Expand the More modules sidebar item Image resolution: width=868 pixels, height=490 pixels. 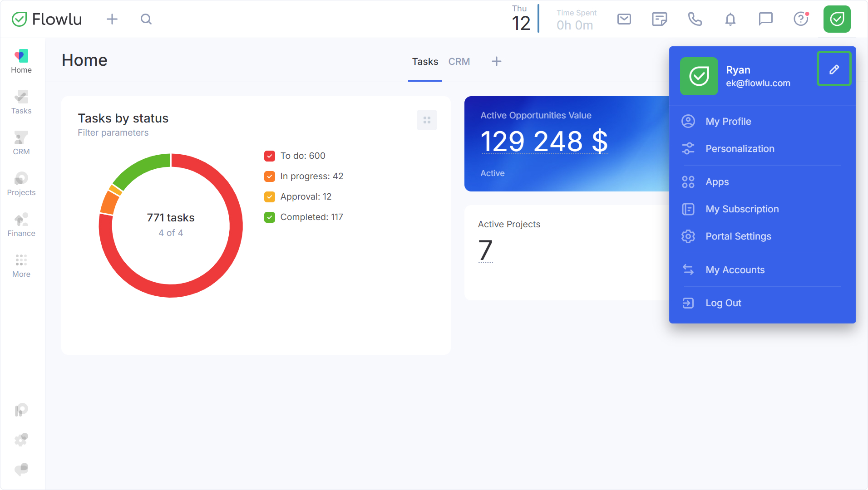pyautogui.click(x=21, y=265)
